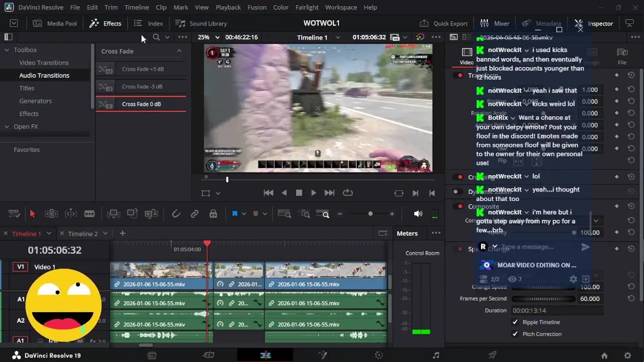
Task: Click the timeline zoom plus button
Action: 392,214
